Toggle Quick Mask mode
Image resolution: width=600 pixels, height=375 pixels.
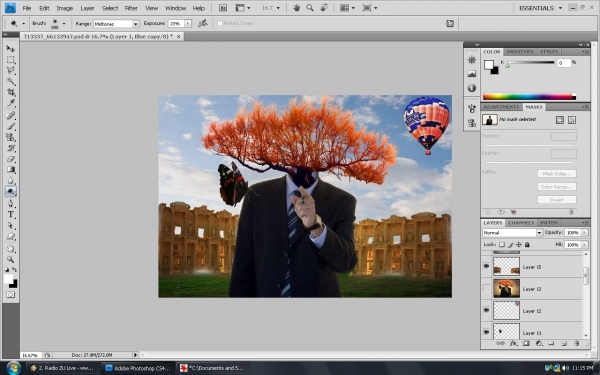coord(10,295)
